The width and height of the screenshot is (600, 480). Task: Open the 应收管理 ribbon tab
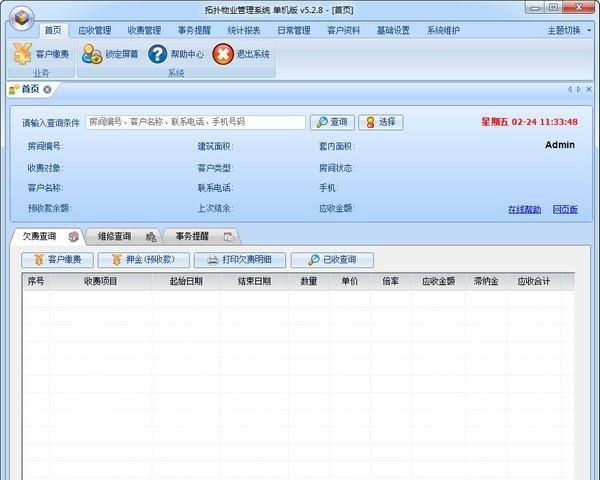click(x=95, y=30)
